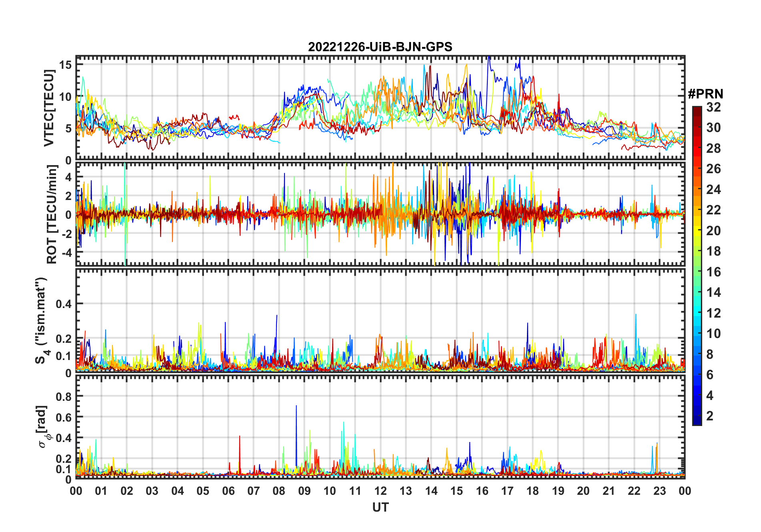Click inside the S4 scintillation panel

tap(380, 320)
